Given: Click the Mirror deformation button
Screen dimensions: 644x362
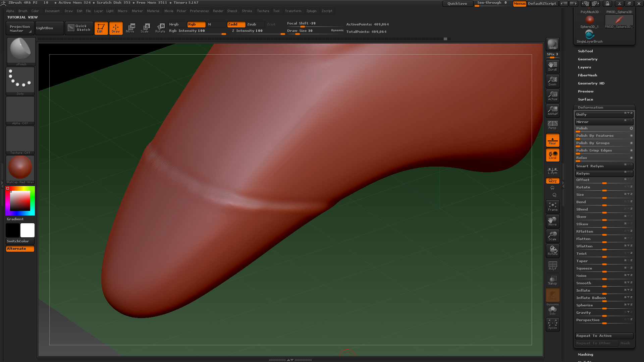Looking at the screenshot, I should point(604,122).
